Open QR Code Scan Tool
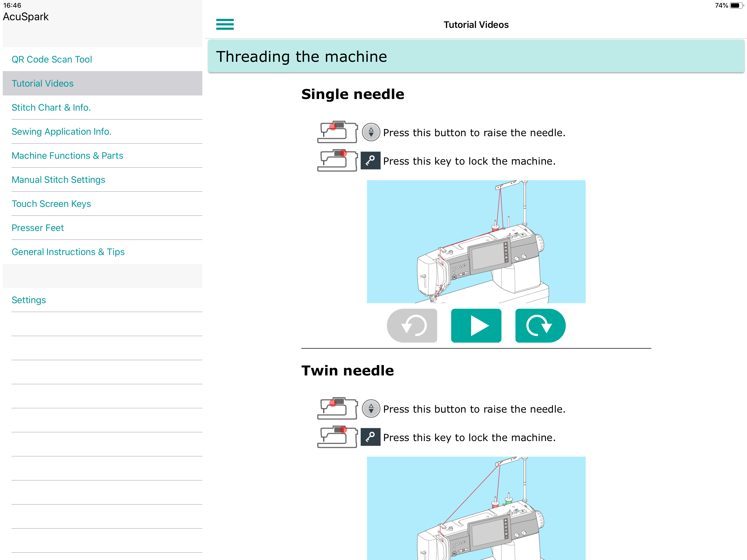Viewport: 747px width, 560px height. [102, 59]
